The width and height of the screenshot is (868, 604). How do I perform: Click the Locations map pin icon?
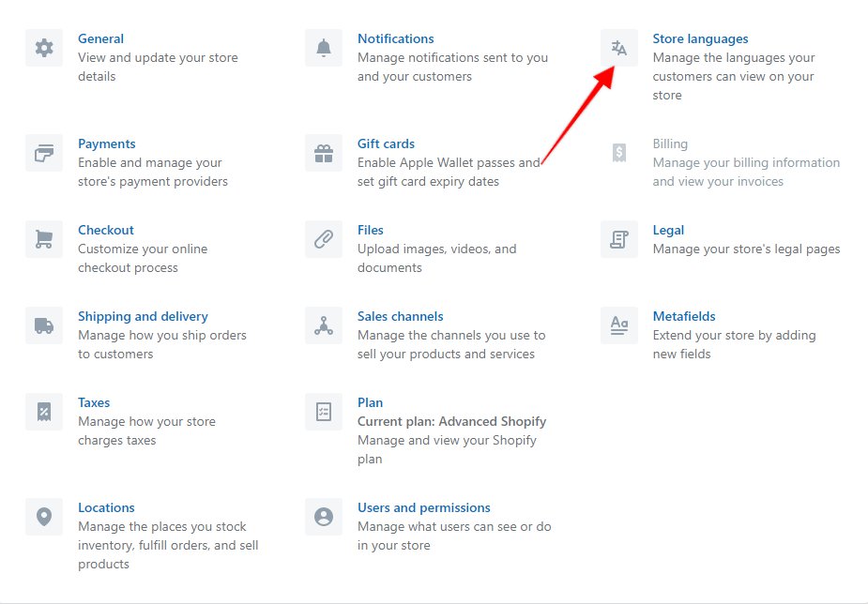pos(44,517)
